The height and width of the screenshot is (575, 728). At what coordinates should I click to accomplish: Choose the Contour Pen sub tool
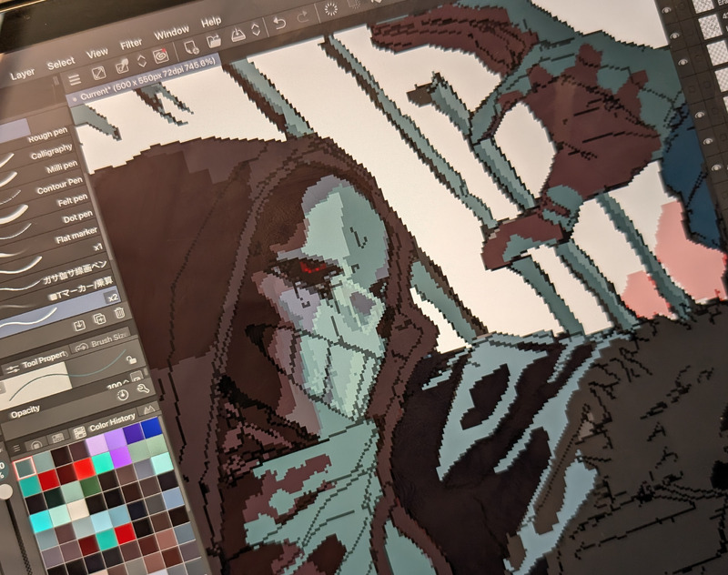(59, 186)
